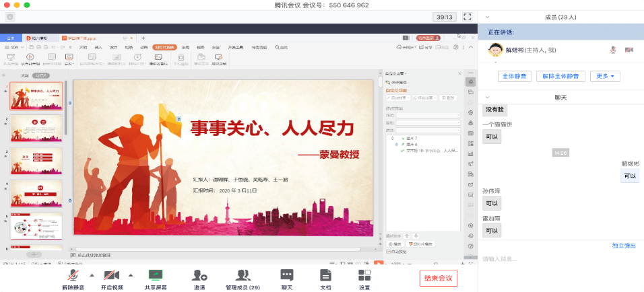Expand the 更多 dropdown in members panel

[604, 76]
